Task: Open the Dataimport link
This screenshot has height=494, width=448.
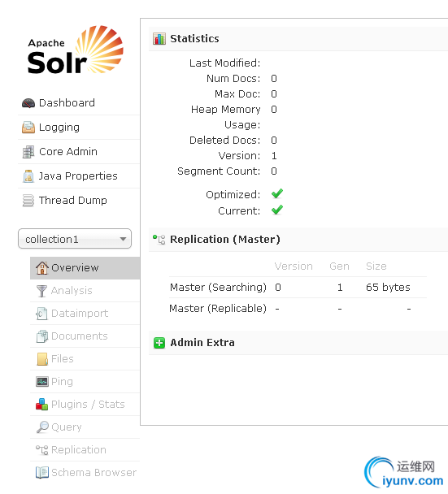Action: [x=85, y=314]
